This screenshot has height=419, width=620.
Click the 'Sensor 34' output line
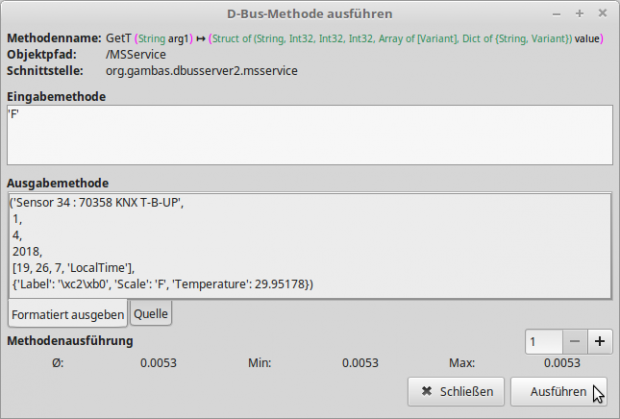click(98, 203)
